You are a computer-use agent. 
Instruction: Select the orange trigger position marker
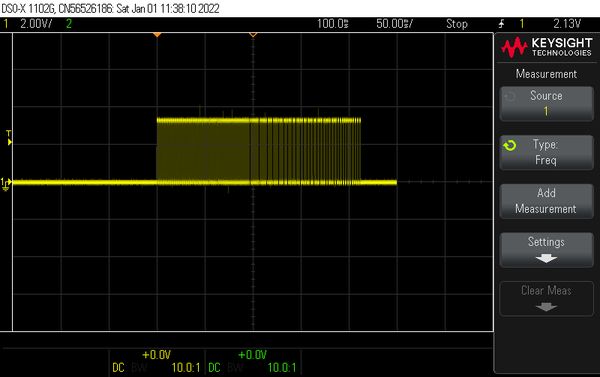click(x=157, y=35)
